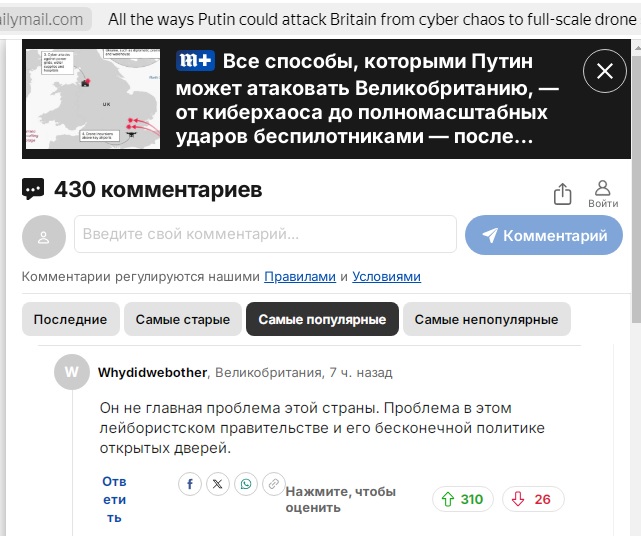
Task: Reply to the comment via Ответить
Action: [114, 499]
